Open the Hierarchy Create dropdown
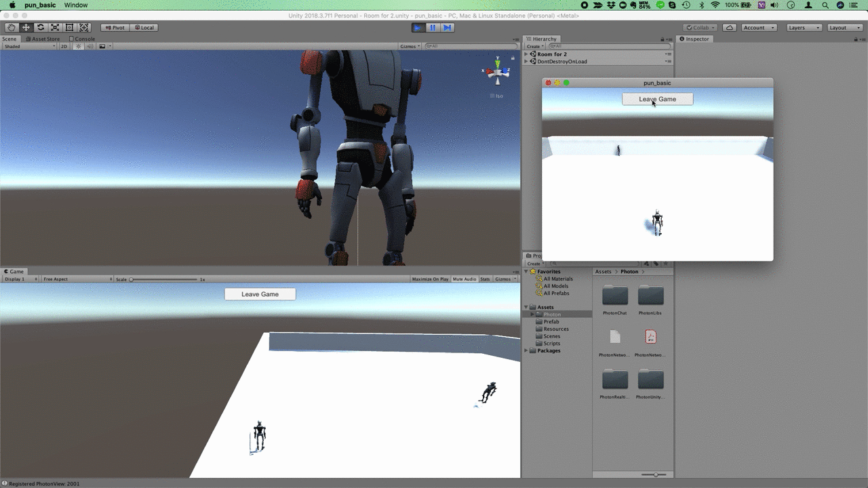The image size is (868, 488). [x=534, y=46]
